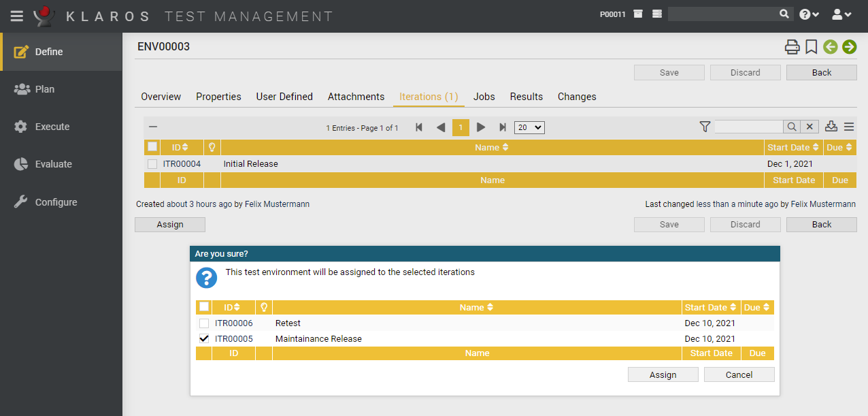Uncheck the ITR00005 Maintainance Release checkbox
Image resolution: width=868 pixels, height=416 pixels.
204,338
